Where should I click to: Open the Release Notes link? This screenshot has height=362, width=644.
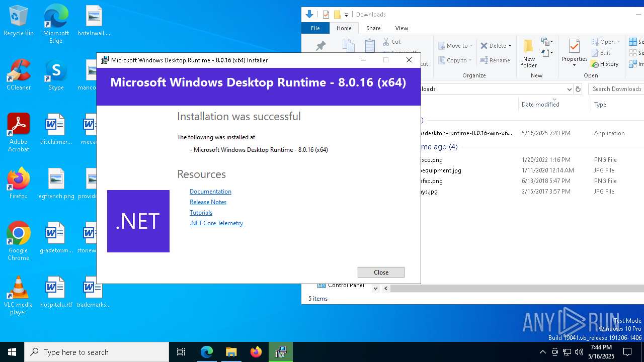tap(208, 202)
